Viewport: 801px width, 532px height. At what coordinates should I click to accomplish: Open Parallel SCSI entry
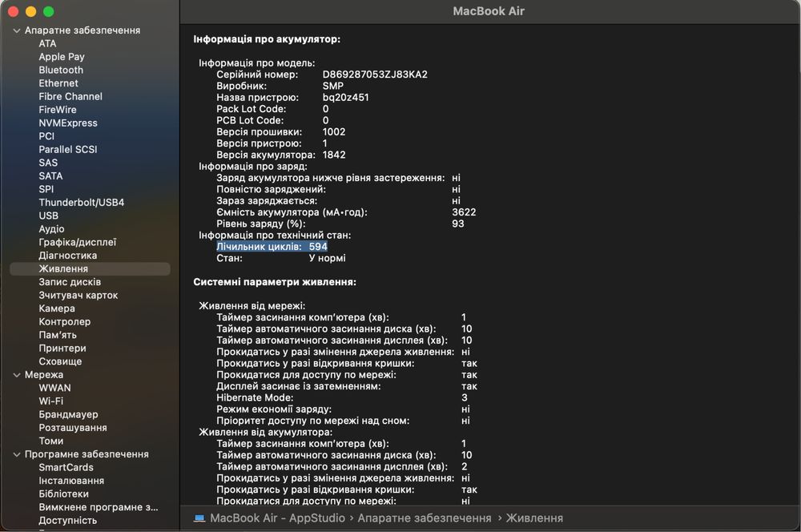[x=67, y=150]
